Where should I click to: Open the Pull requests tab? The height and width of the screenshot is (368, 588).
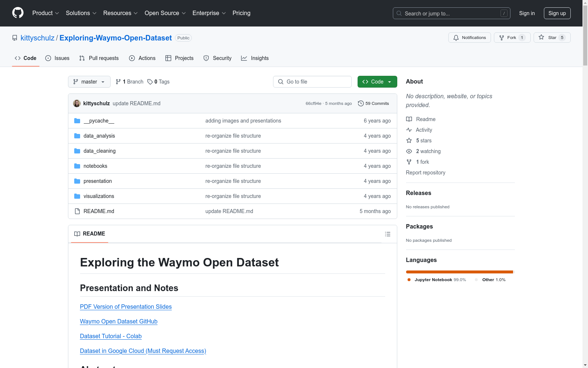click(99, 58)
